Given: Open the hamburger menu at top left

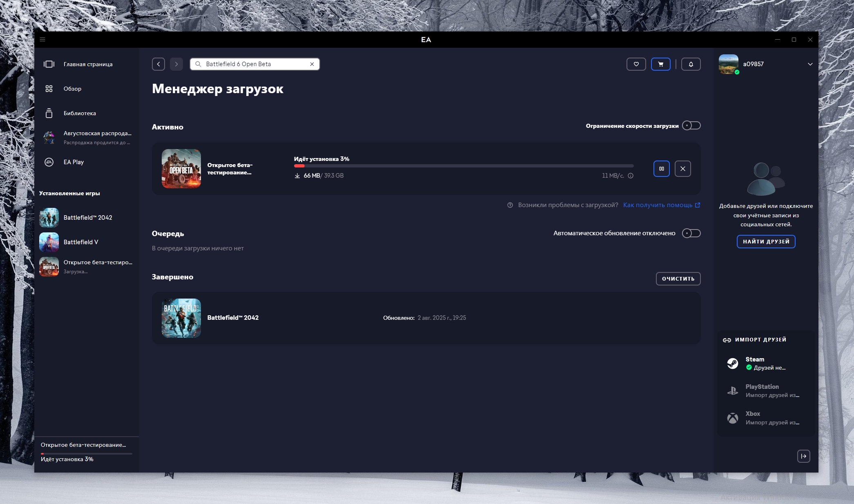Looking at the screenshot, I should pos(42,40).
